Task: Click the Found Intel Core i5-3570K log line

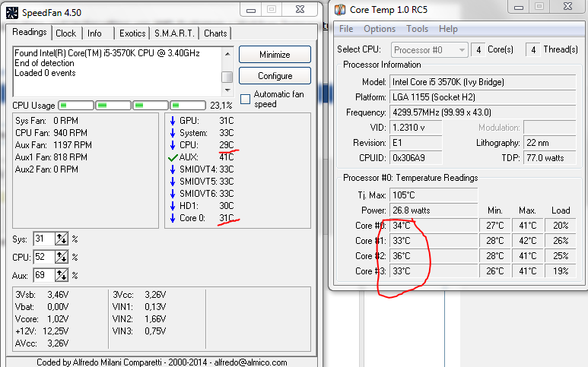Action: 107,53
